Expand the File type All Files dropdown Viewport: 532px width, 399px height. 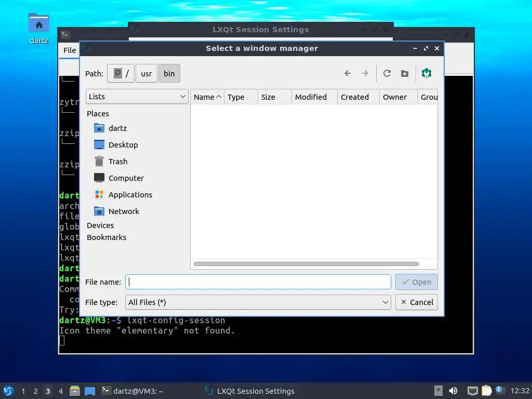click(258, 302)
